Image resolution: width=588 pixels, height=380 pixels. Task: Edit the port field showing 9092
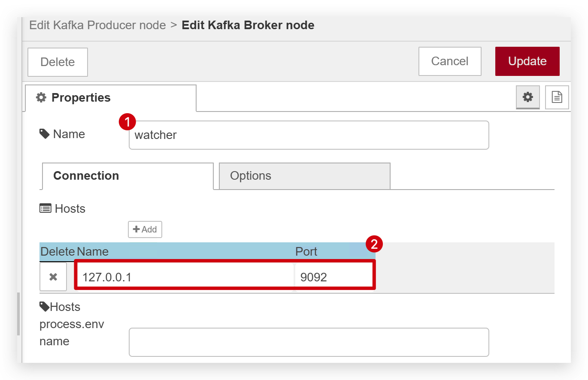click(334, 277)
